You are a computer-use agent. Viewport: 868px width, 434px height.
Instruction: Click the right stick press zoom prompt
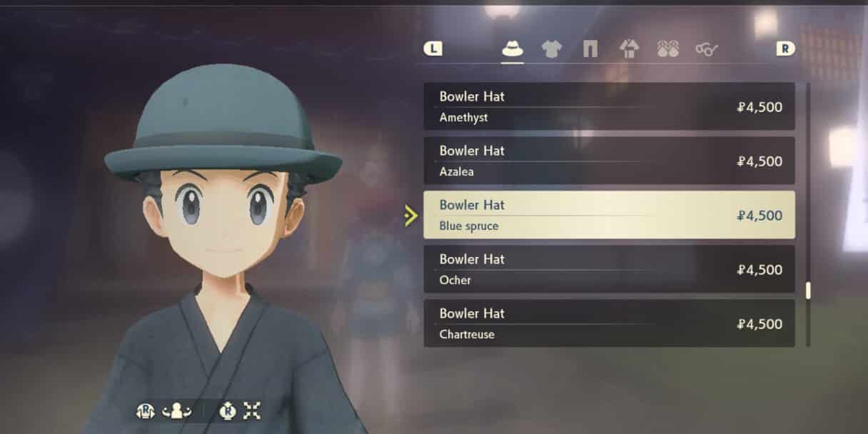(x=227, y=410)
